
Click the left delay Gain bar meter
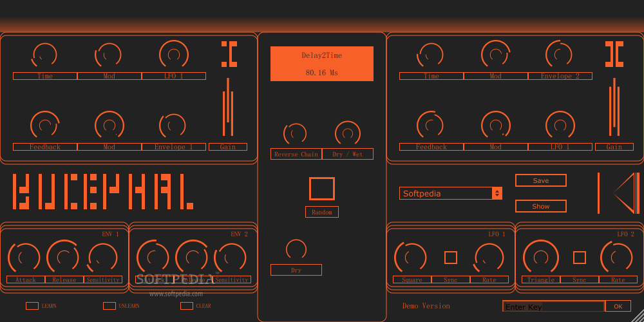tap(228, 107)
